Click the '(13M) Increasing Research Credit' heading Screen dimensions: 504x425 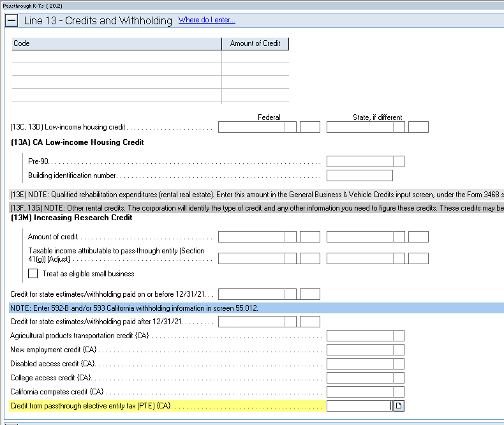tap(71, 218)
